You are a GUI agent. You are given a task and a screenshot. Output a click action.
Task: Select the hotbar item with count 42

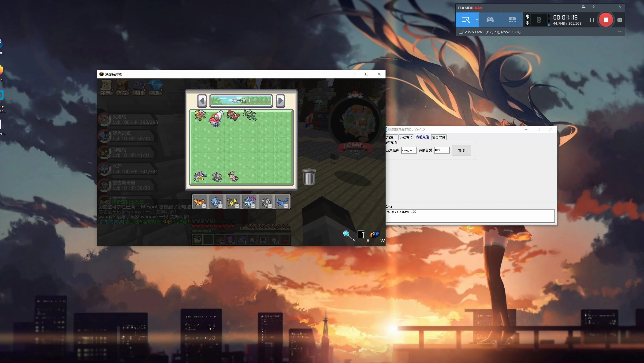coord(230,240)
